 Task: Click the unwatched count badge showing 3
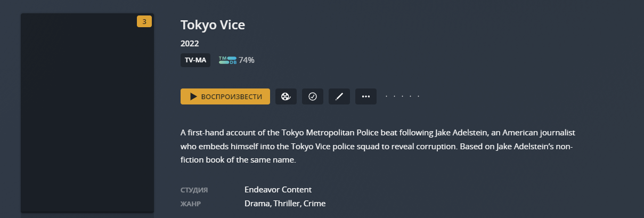click(144, 22)
